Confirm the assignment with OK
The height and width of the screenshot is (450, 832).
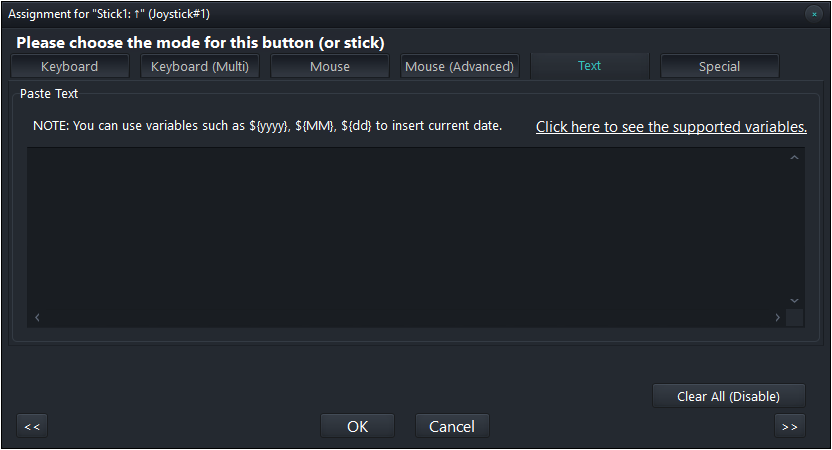pos(357,426)
